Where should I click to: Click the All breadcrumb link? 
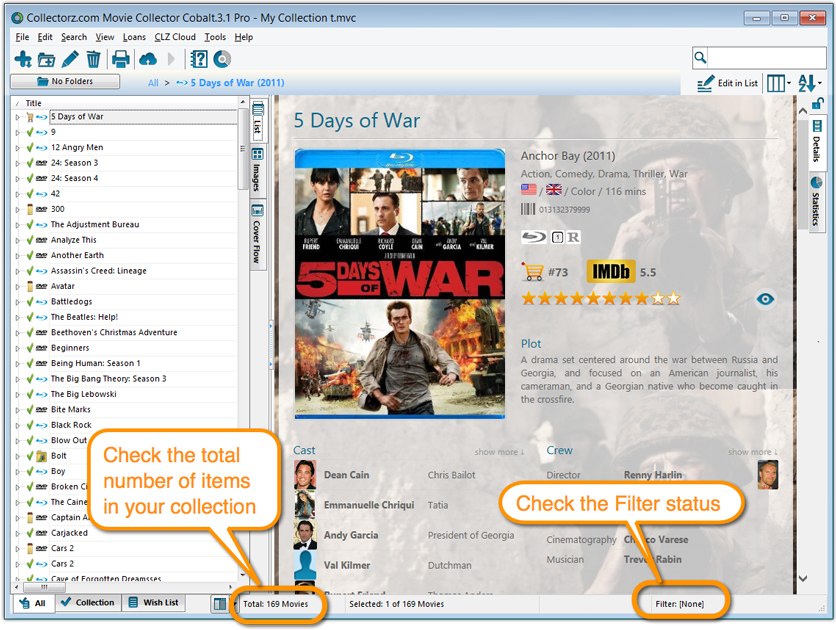point(153,83)
